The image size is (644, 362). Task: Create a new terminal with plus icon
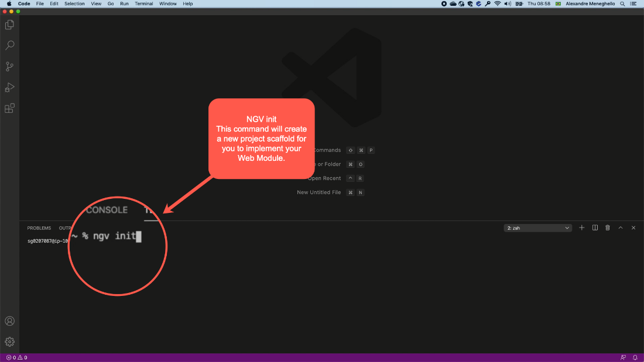pos(581,228)
